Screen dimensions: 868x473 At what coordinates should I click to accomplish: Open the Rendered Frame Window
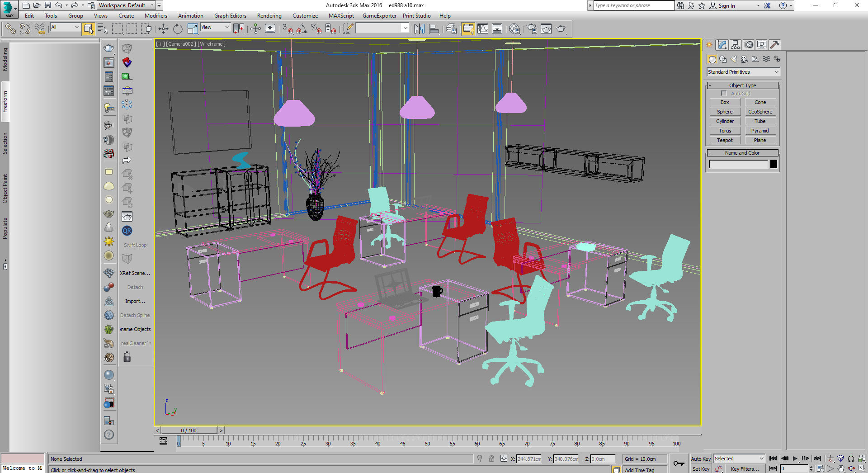point(546,29)
